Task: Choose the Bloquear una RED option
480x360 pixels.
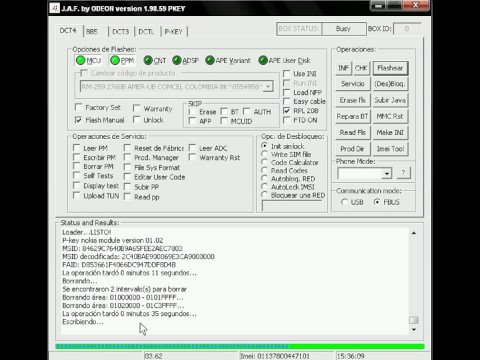Action: (x=265, y=195)
